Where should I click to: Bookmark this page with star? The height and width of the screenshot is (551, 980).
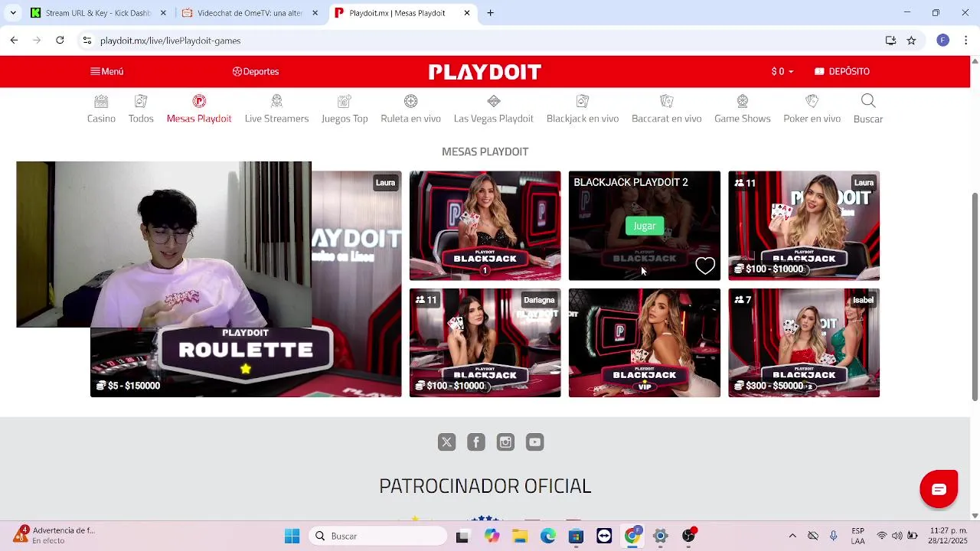pos(911,41)
